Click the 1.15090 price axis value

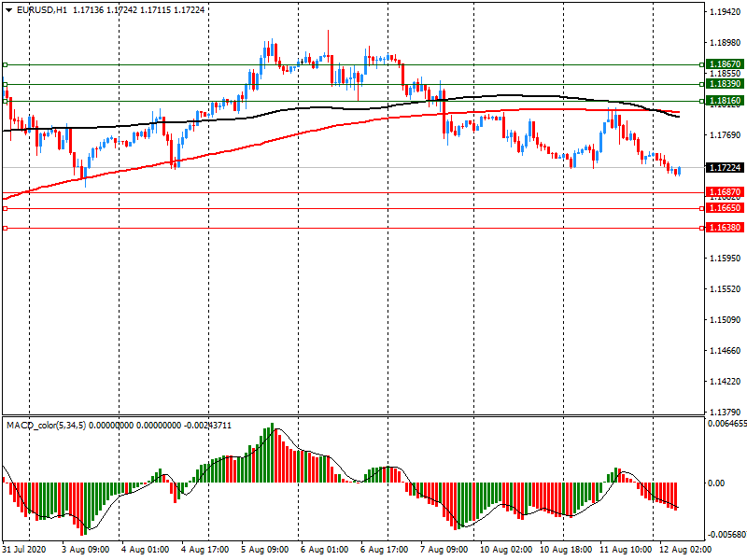click(x=726, y=320)
